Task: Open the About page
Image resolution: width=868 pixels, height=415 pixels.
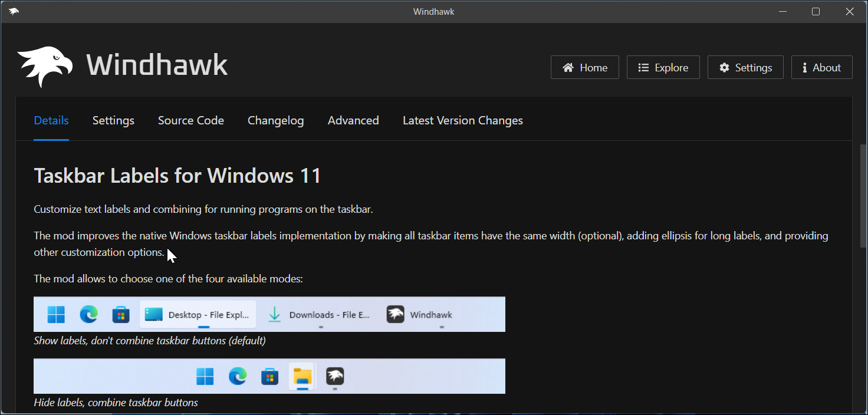Action: pyautogui.click(x=821, y=67)
